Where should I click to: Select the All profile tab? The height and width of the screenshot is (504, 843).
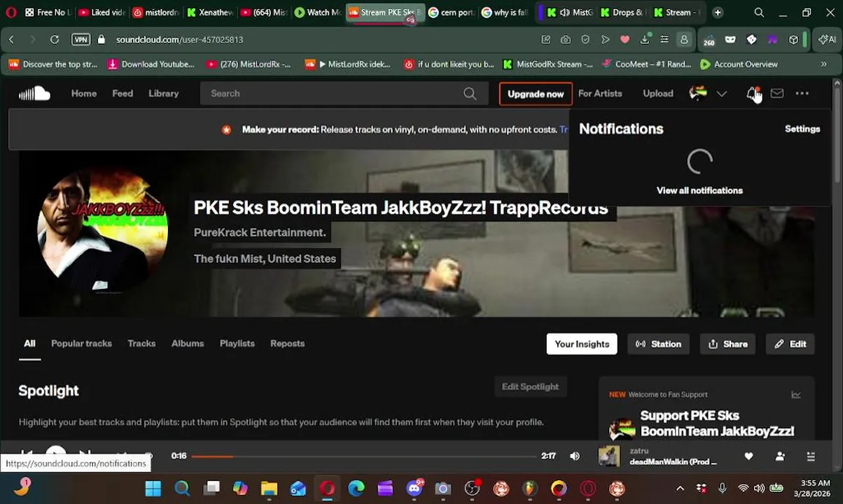pos(29,344)
